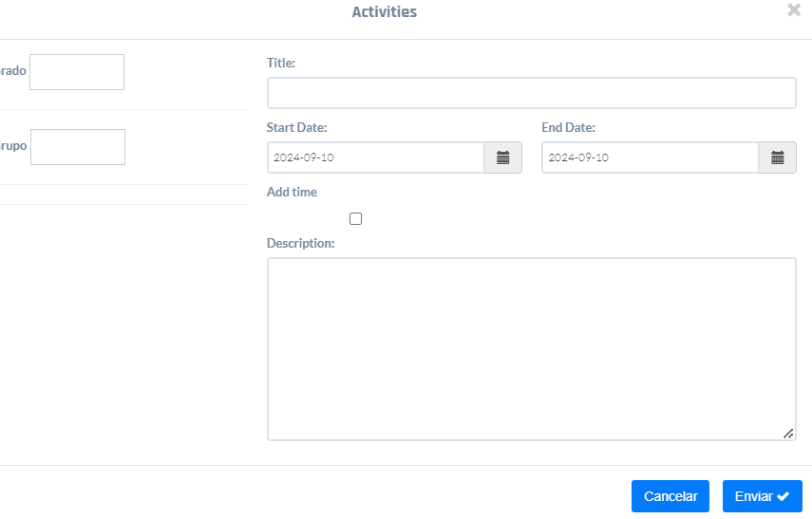Click the Add time label

click(x=292, y=192)
